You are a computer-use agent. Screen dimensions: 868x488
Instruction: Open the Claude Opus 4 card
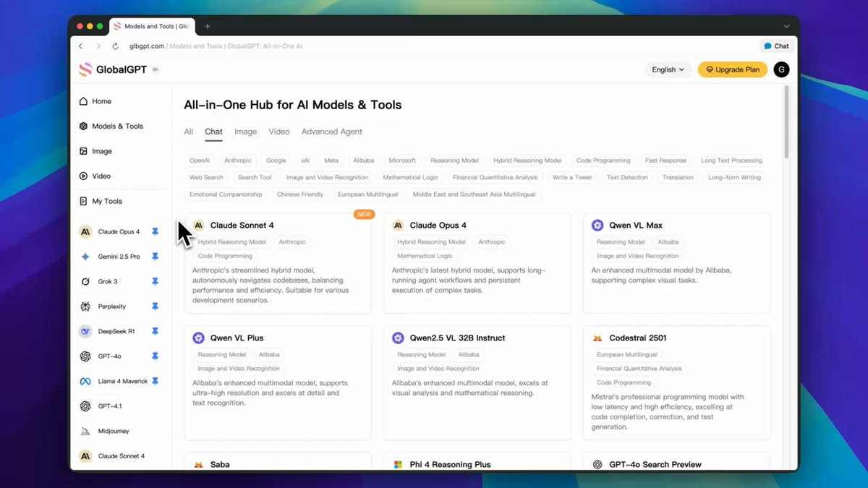(x=477, y=262)
